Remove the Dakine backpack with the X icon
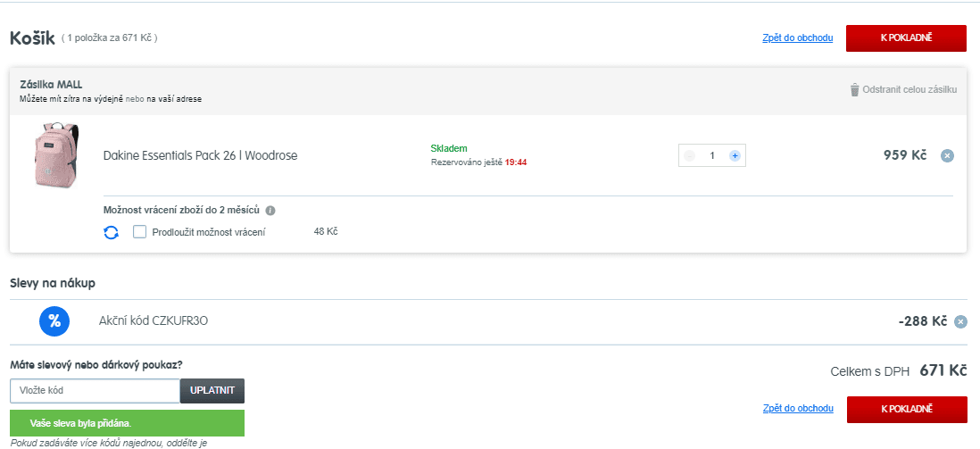This screenshot has width=980, height=449. pyautogui.click(x=947, y=155)
